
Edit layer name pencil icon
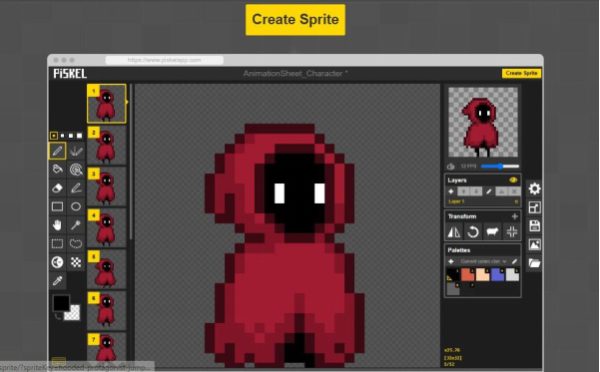[x=489, y=191]
